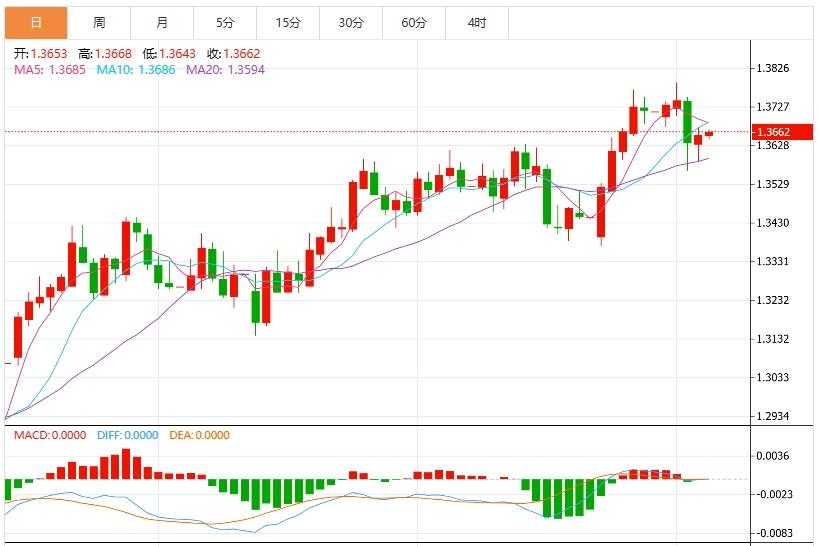The height and width of the screenshot is (546, 819).
Task: Click the 1.2934 price axis label
Action: pyautogui.click(x=773, y=416)
